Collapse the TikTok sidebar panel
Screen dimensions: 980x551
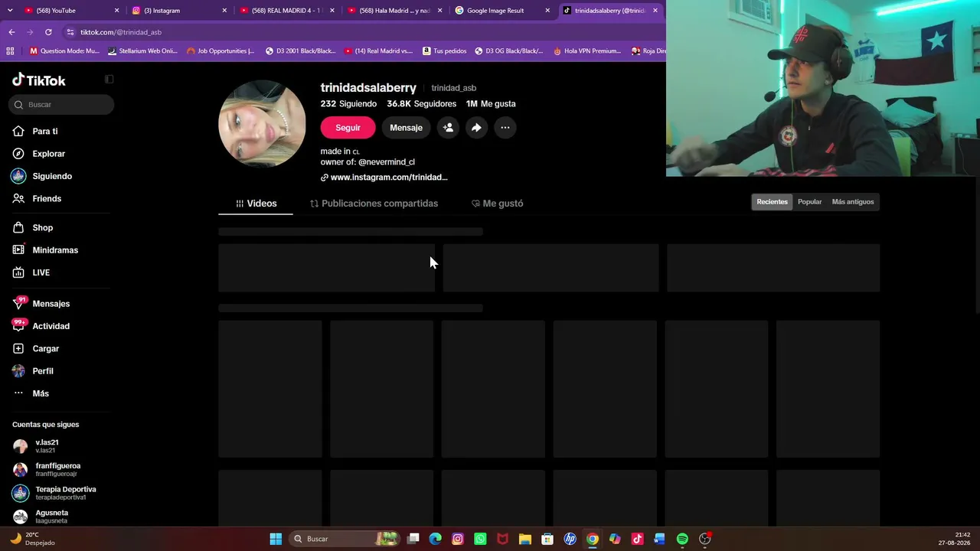pyautogui.click(x=109, y=79)
